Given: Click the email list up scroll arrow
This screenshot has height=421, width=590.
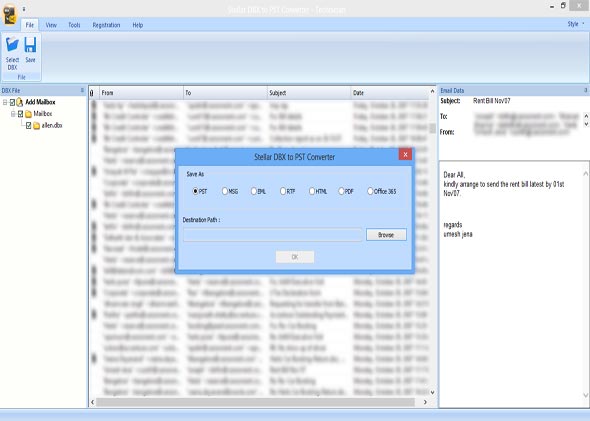Looking at the screenshot, I should (432, 91).
